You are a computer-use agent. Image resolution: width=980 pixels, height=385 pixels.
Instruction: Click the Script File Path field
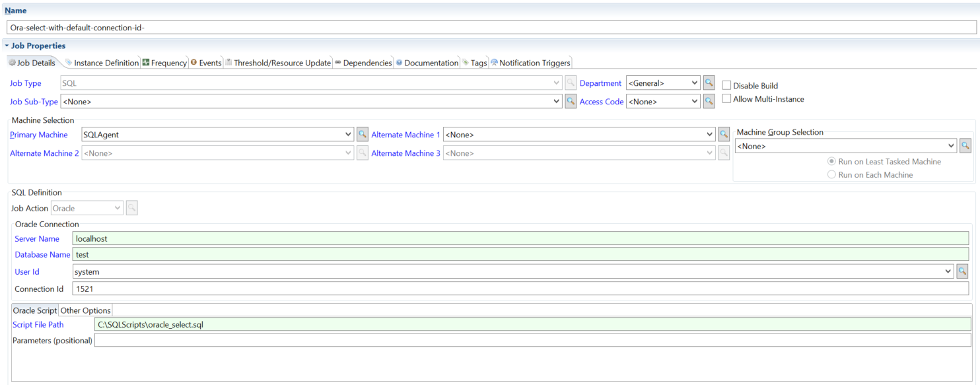click(x=533, y=324)
